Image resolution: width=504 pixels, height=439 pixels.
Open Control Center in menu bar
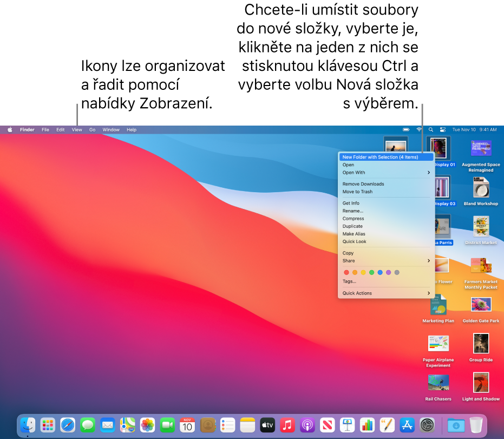[x=443, y=129]
